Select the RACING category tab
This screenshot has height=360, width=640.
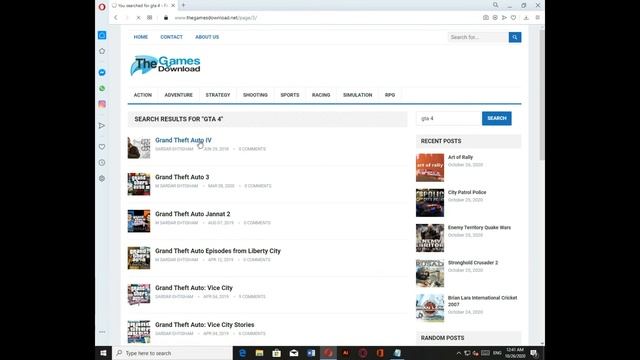(321, 95)
